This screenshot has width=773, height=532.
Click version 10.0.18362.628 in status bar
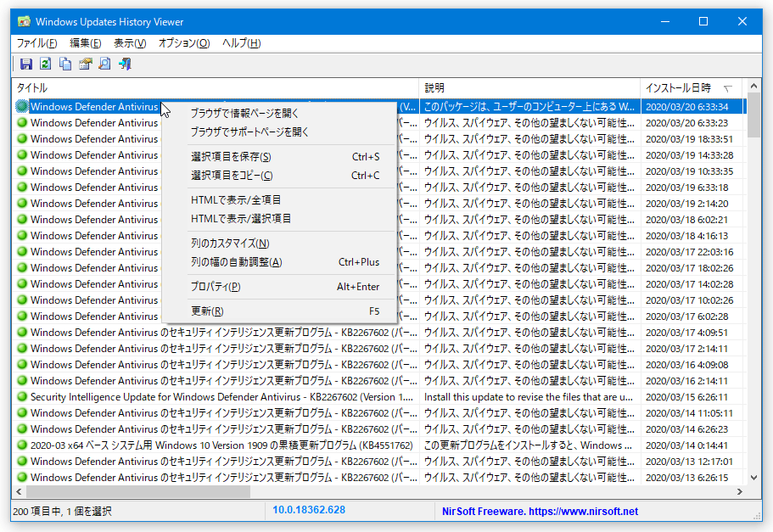pos(309,510)
